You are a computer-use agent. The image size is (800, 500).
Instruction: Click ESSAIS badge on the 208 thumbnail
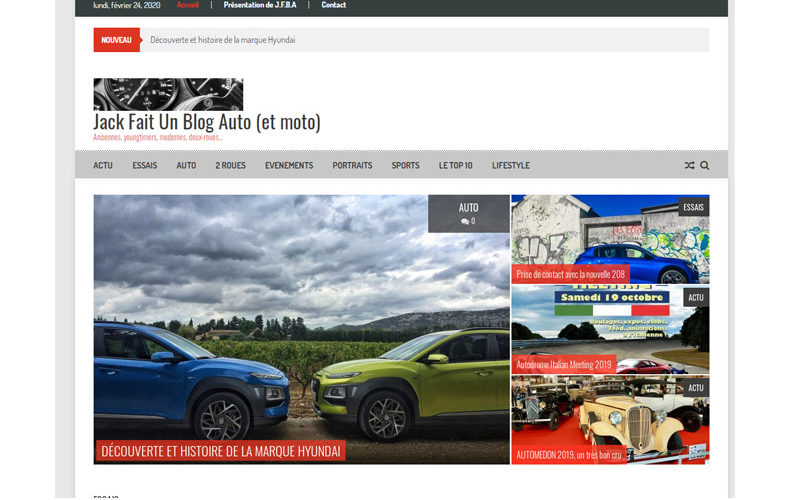coord(693,207)
